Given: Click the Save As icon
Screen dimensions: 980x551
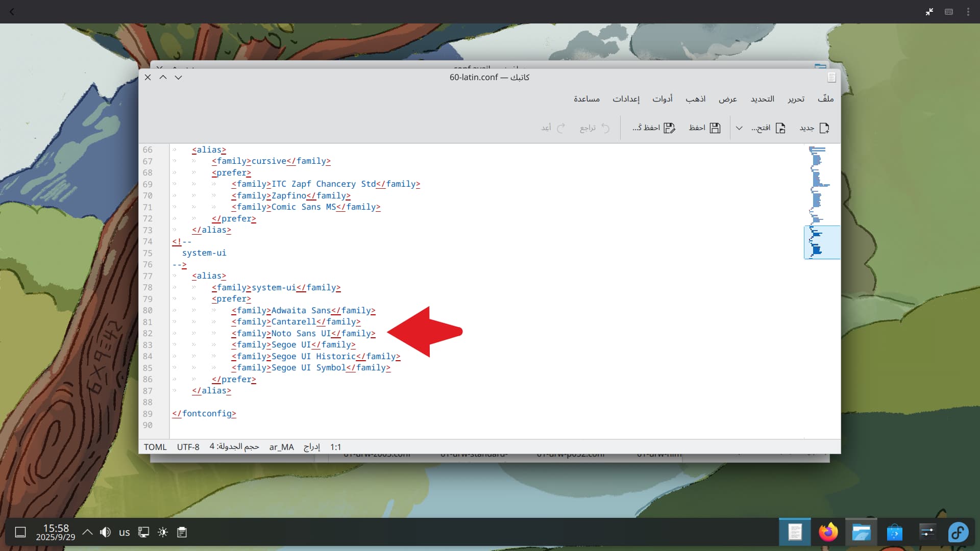Looking at the screenshot, I should tap(669, 128).
